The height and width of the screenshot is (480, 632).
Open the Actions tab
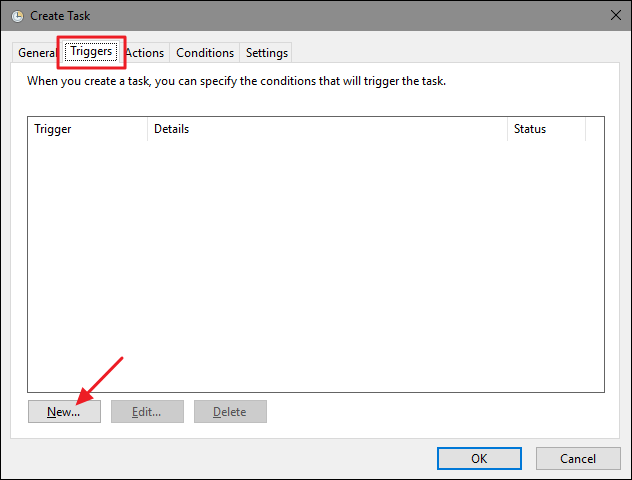point(145,53)
